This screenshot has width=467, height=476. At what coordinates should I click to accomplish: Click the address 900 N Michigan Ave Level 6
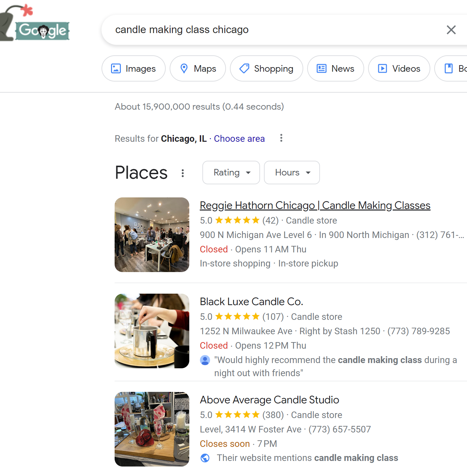pos(256,235)
